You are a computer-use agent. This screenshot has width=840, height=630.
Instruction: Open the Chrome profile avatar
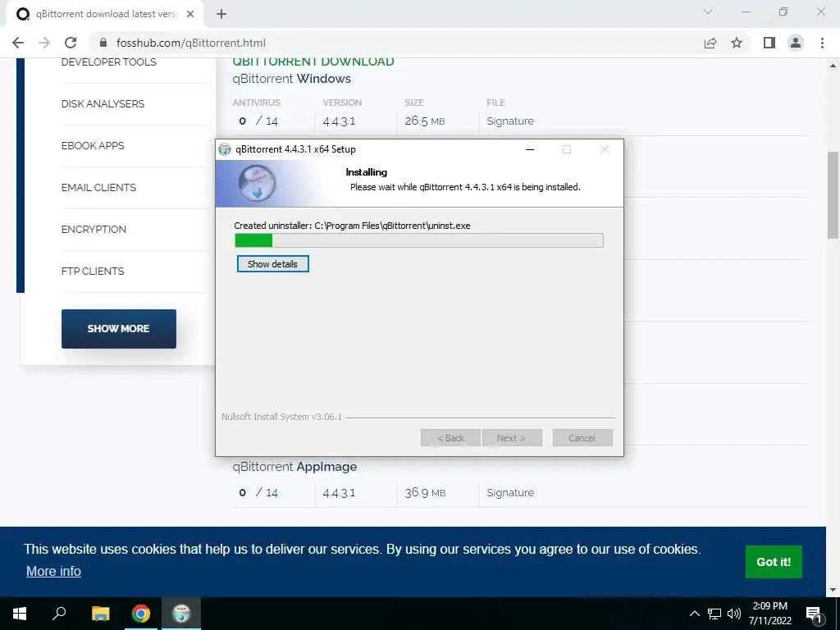coord(796,43)
